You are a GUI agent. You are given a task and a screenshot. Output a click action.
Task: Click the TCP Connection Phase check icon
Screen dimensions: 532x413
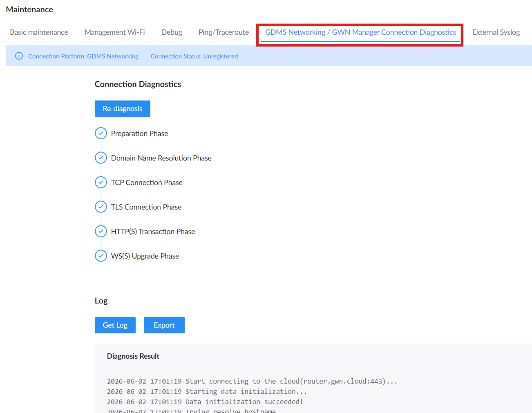click(x=101, y=182)
